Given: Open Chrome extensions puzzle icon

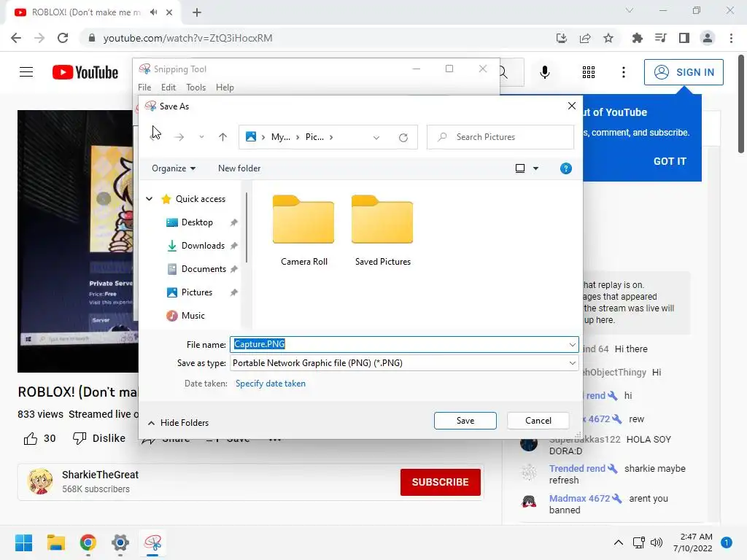Looking at the screenshot, I should pyautogui.click(x=637, y=38).
